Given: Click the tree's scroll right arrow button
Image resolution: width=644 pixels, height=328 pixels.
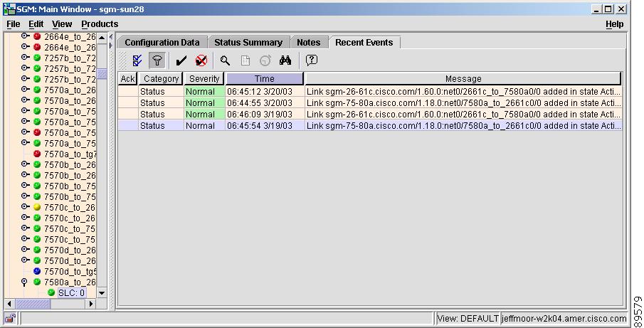Looking at the screenshot, I should click(x=91, y=304).
